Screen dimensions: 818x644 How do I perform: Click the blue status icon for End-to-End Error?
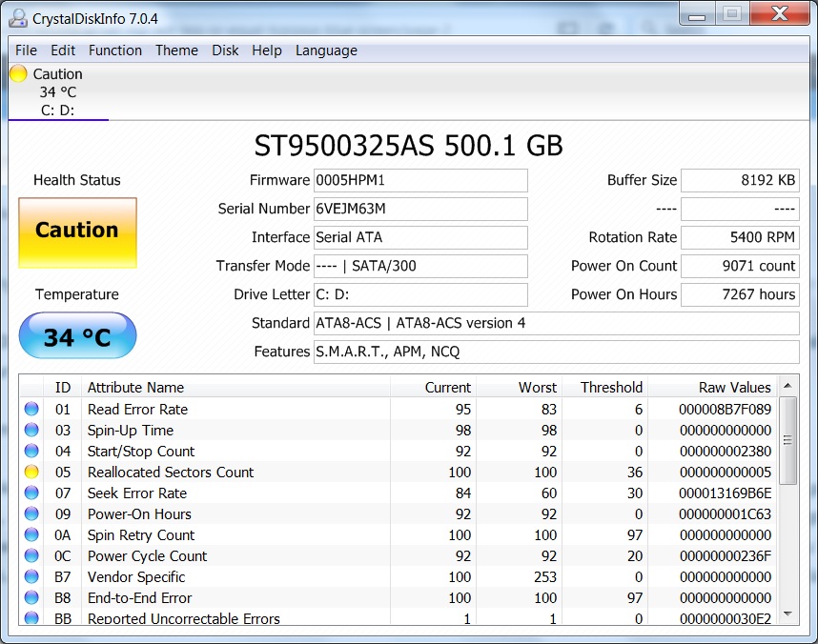pos(31,597)
